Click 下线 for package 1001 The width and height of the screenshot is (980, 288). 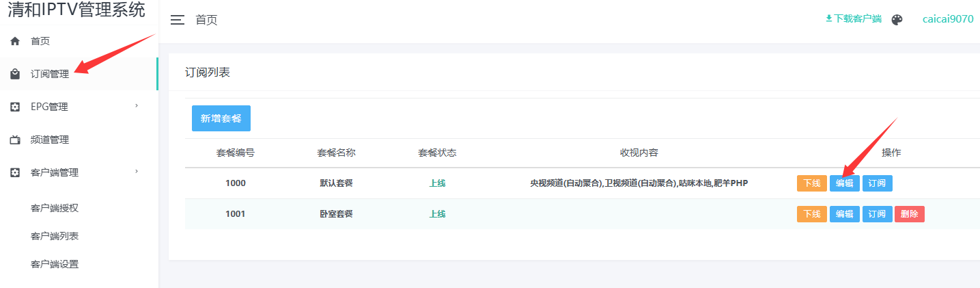pos(812,214)
